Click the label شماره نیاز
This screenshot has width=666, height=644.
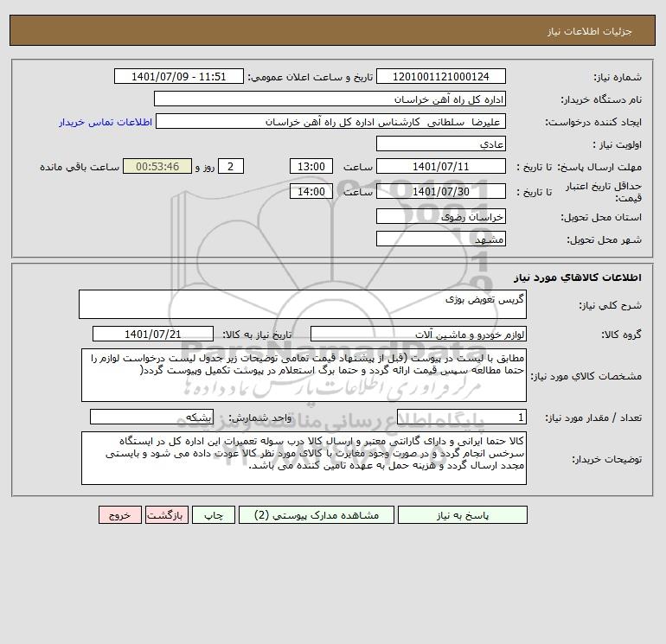[x=618, y=77]
